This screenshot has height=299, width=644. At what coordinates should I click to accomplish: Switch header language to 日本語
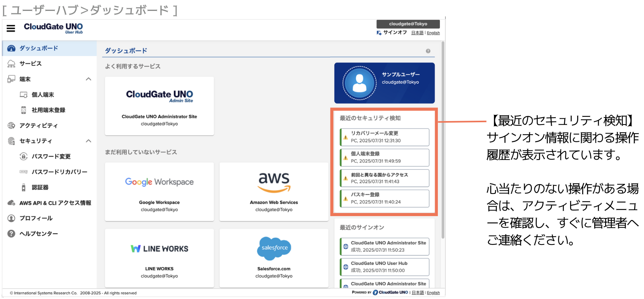coord(417,33)
